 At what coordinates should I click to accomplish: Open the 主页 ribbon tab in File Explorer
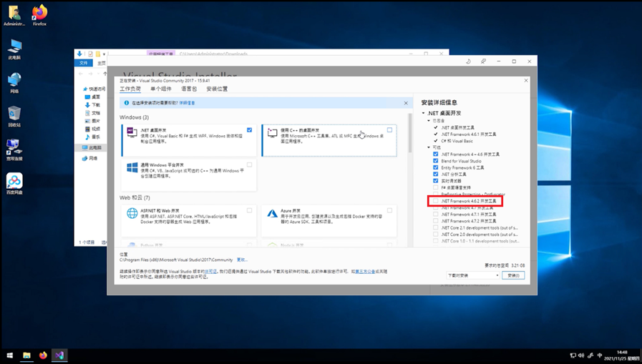(101, 63)
